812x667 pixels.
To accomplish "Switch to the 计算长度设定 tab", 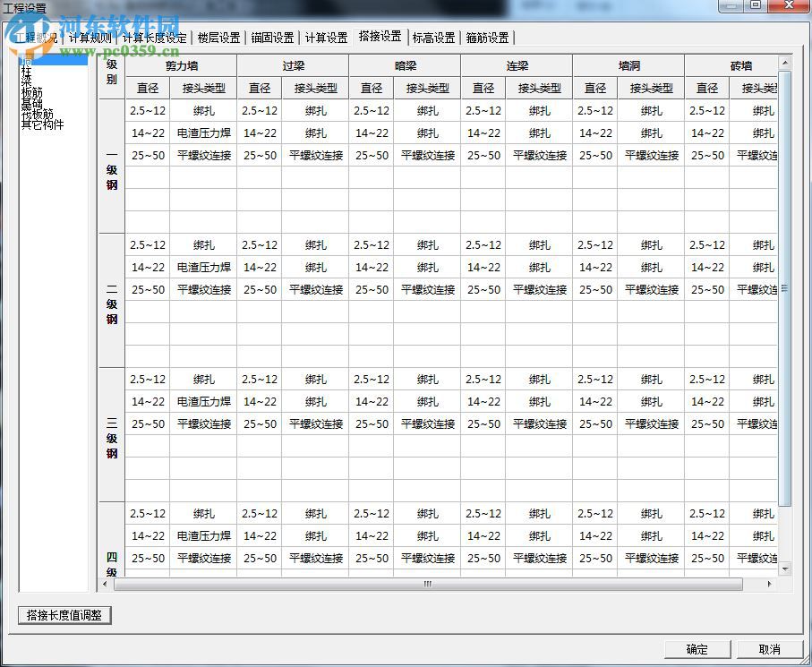I will pos(156,38).
